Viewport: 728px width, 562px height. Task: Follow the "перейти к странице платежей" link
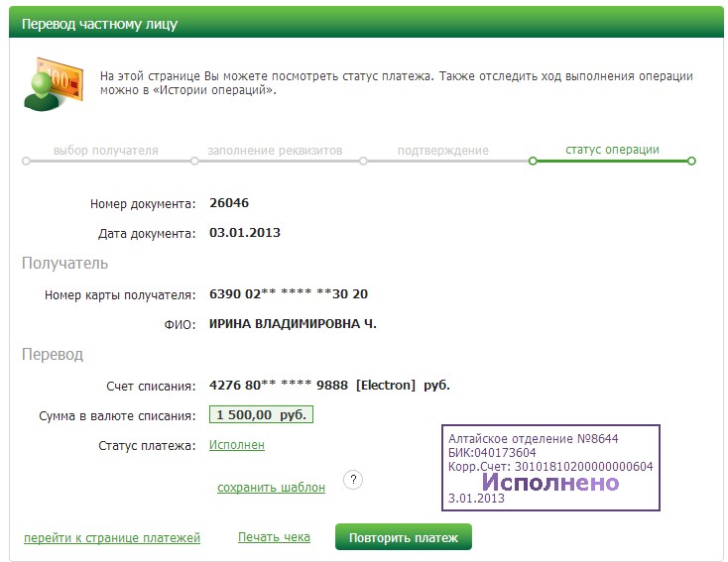112,538
